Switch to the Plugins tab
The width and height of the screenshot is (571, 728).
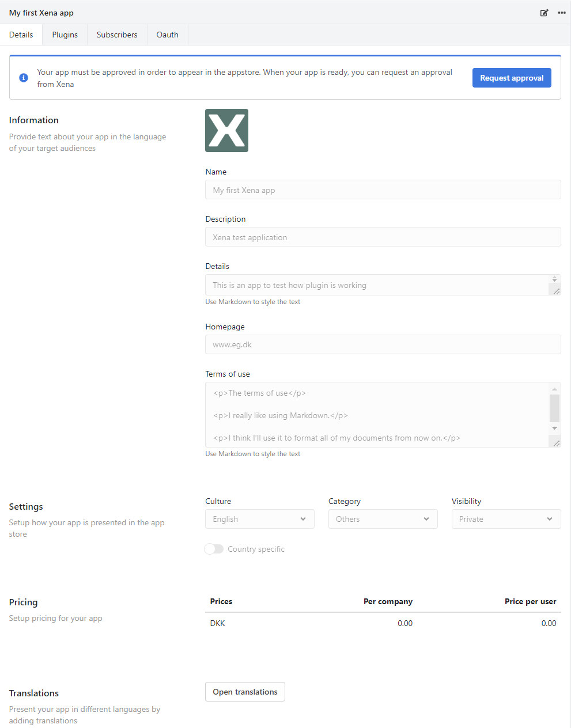(x=65, y=35)
